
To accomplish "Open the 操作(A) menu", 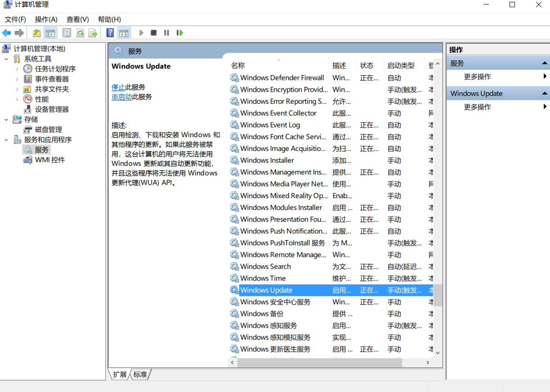I will (46, 19).
